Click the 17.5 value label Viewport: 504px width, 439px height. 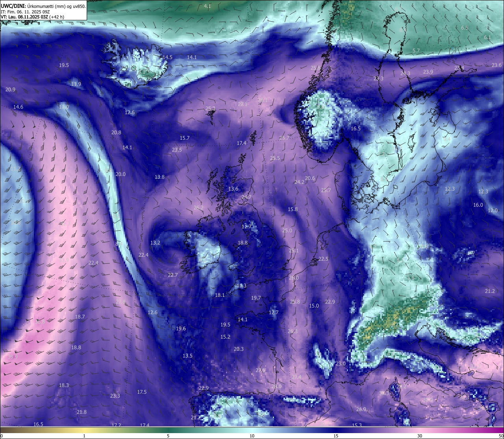pyautogui.click(x=142, y=392)
